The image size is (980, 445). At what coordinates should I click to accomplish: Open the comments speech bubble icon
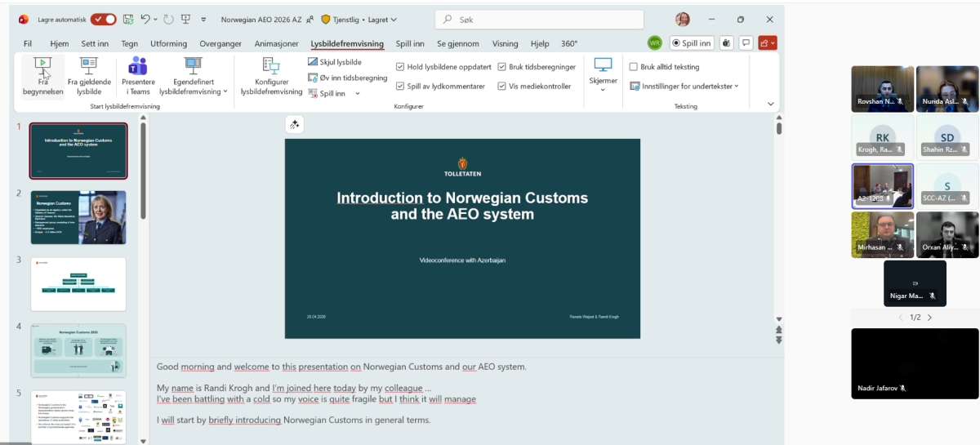(x=745, y=43)
